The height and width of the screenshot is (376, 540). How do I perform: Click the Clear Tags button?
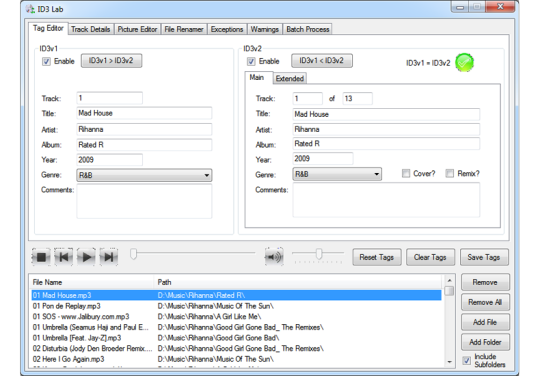pos(430,257)
